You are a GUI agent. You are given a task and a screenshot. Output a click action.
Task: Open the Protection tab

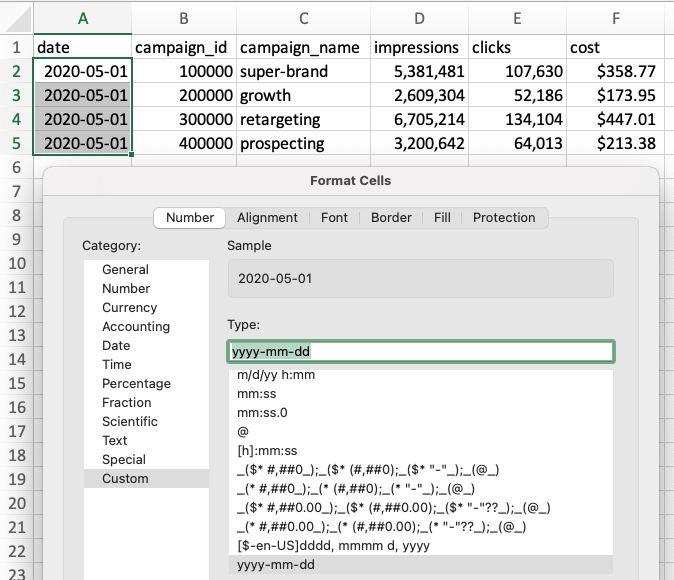(504, 218)
